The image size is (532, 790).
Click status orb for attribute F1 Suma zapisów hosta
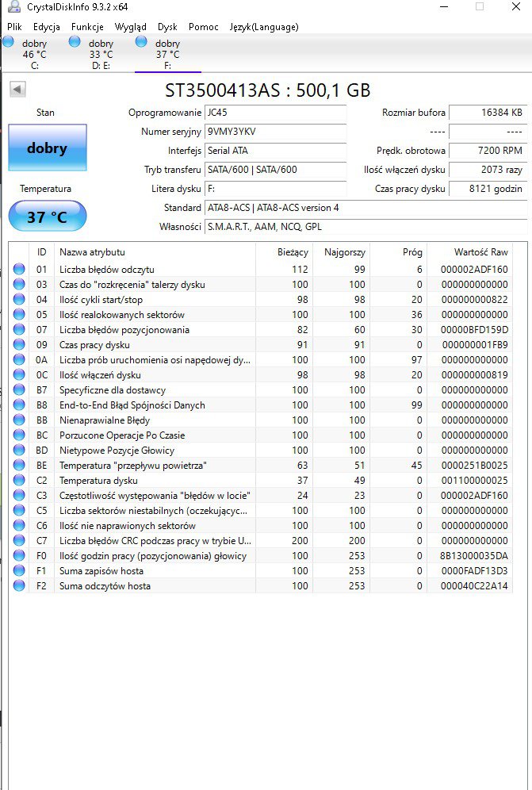(19, 570)
